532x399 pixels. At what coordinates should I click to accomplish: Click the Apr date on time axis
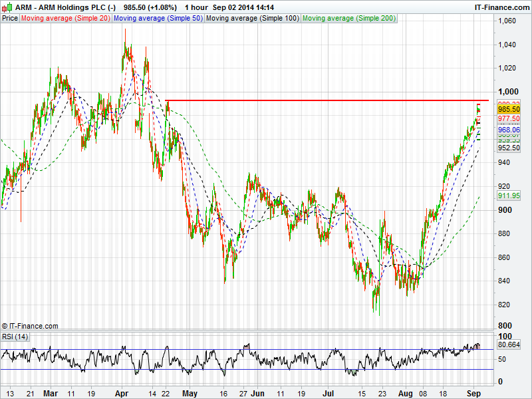pos(120,393)
